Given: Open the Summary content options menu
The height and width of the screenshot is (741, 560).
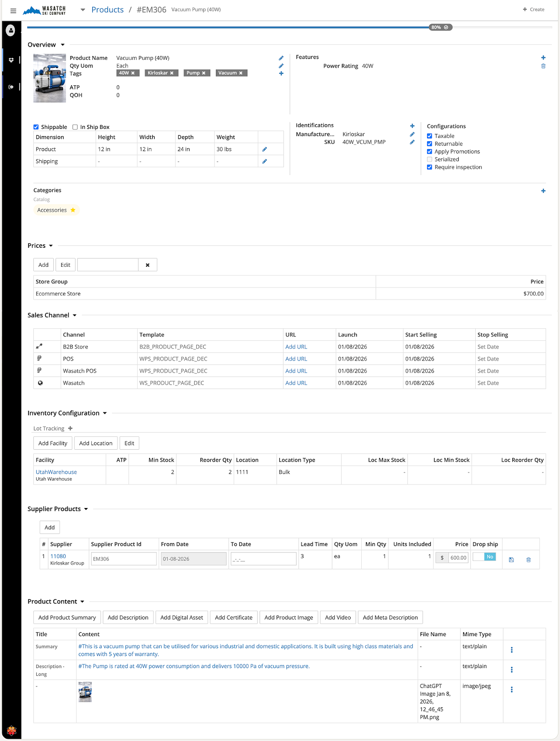Looking at the screenshot, I should pyautogui.click(x=511, y=650).
